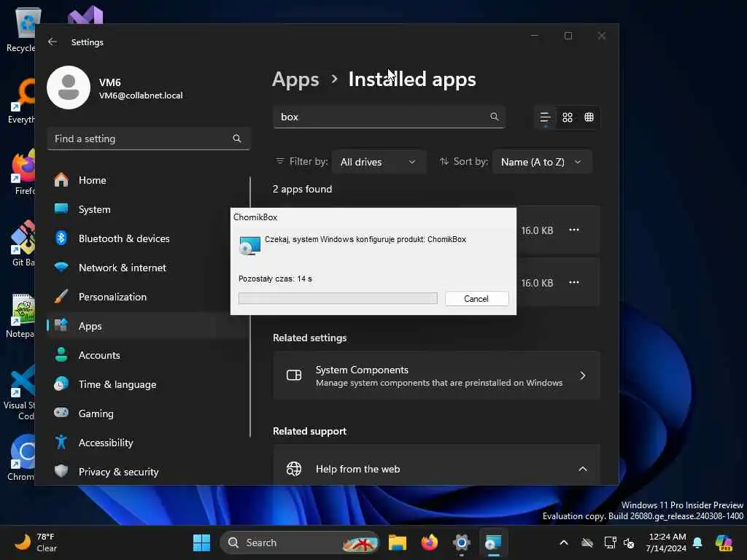Go back with the Settings back arrow
This screenshot has height=560, width=747.
click(x=53, y=42)
